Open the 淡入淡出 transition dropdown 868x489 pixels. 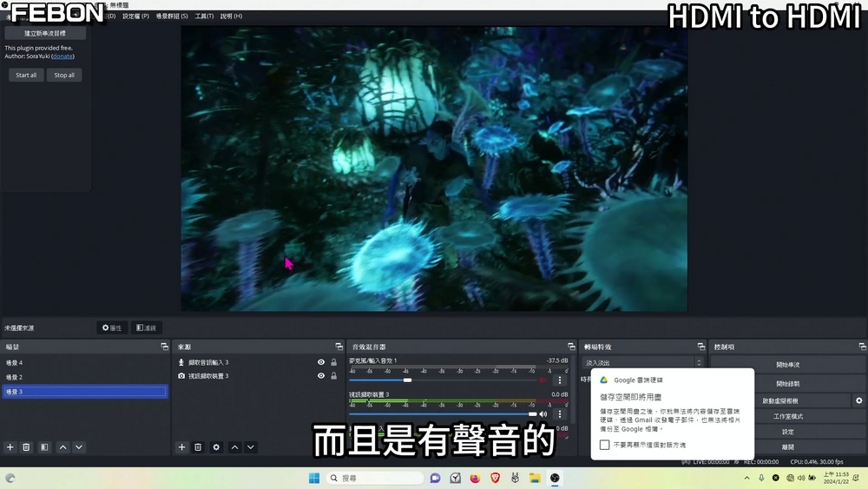pos(642,362)
